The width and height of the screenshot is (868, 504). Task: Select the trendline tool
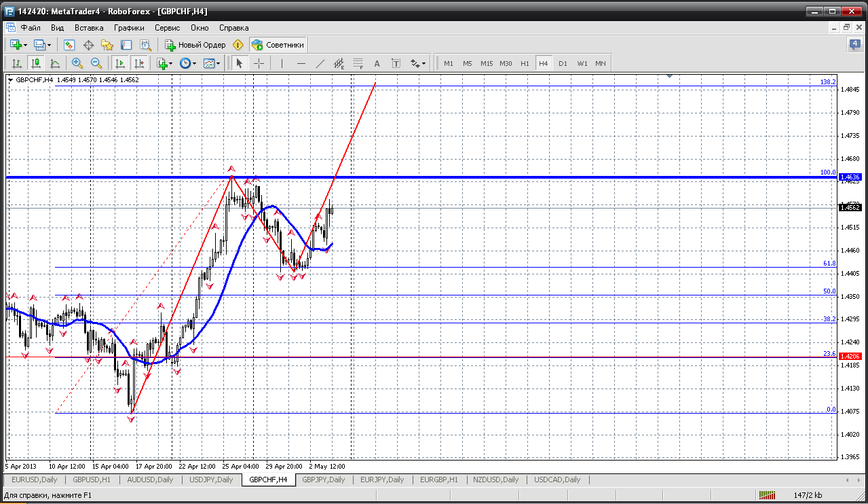pyautogui.click(x=320, y=63)
